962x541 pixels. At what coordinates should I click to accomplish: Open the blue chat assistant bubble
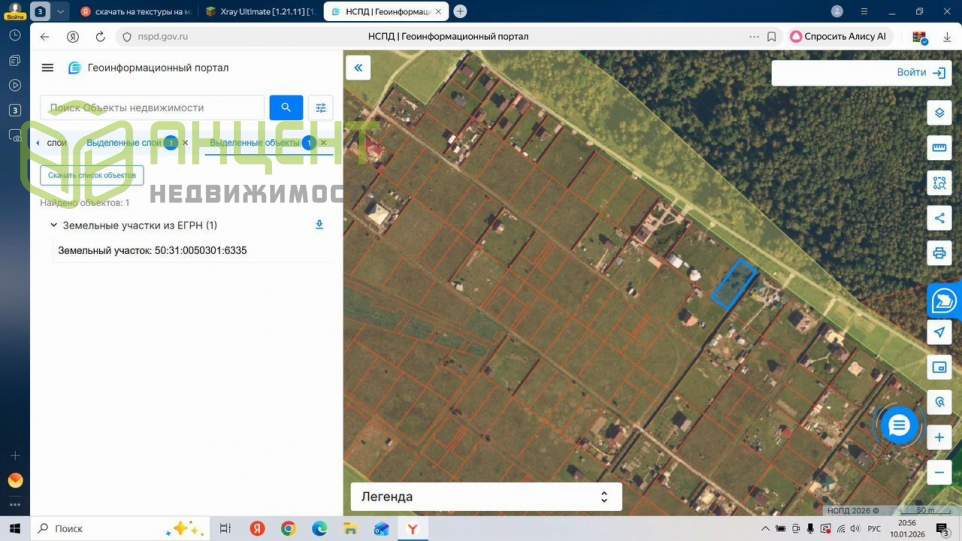[x=898, y=426]
